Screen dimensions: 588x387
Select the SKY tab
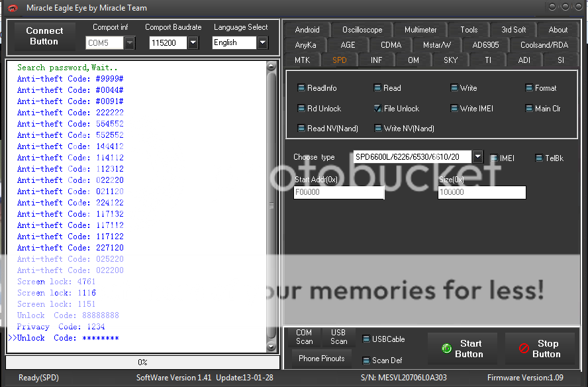450,60
